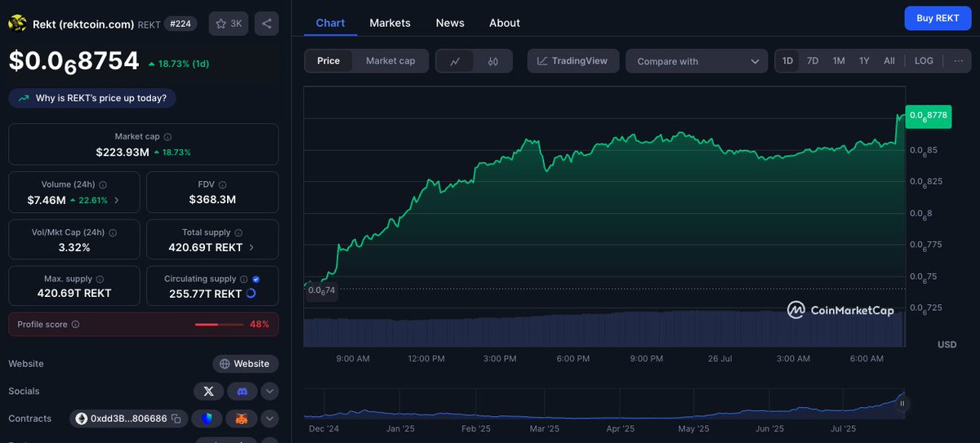Screen dimensions: 980x443
Task: Switch to the Markets tab
Action: click(390, 23)
